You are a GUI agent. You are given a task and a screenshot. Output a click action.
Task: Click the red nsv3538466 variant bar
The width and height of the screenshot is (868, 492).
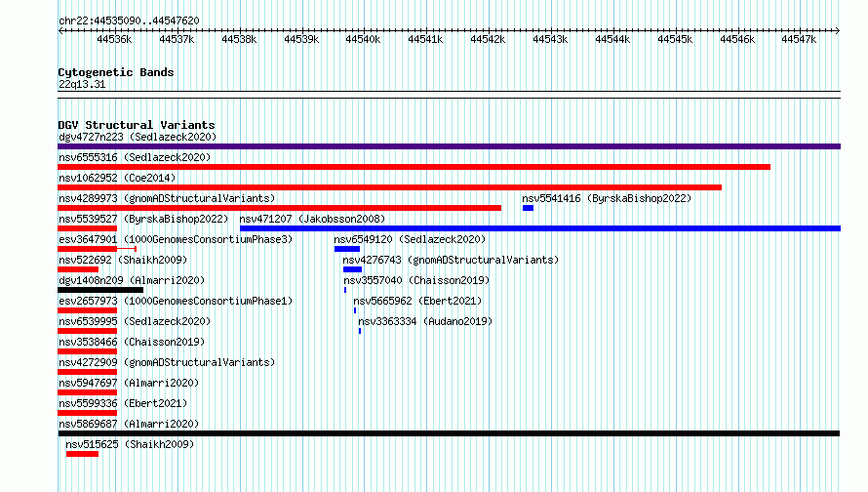coord(88,351)
